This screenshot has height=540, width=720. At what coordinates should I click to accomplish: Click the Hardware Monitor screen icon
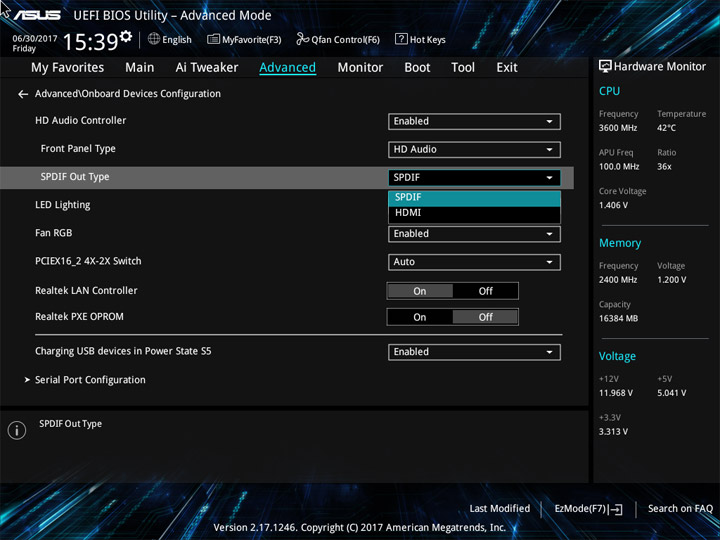coord(605,66)
